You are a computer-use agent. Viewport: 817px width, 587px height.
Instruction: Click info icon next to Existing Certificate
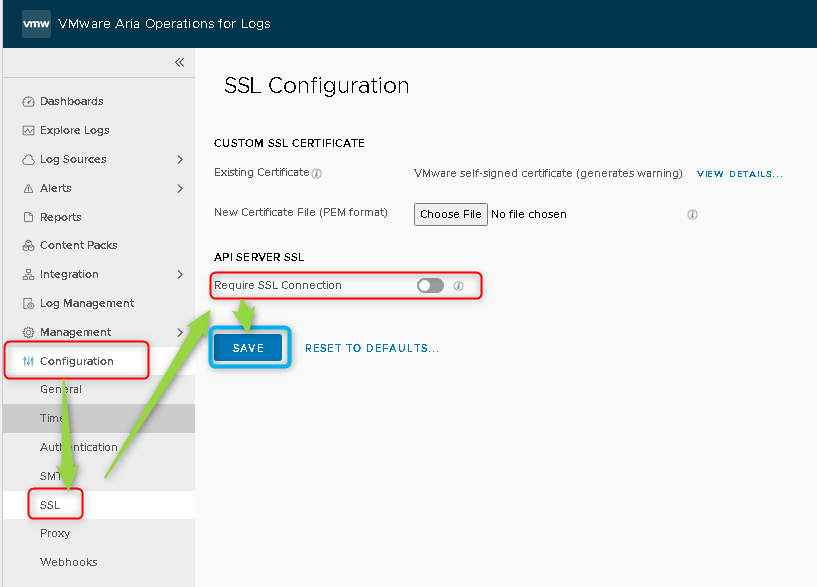(x=316, y=173)
